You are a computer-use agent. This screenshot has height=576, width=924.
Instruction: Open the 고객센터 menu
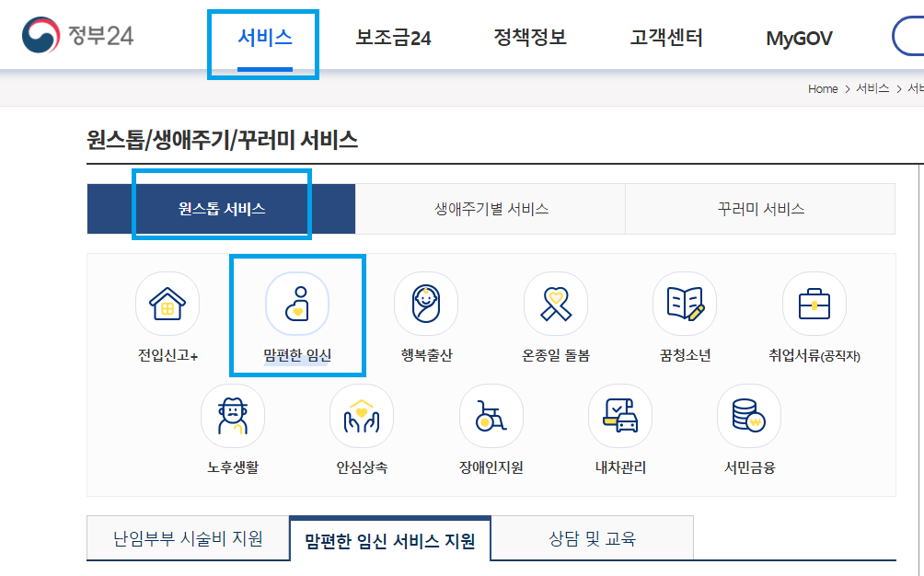tap(665, 38)
